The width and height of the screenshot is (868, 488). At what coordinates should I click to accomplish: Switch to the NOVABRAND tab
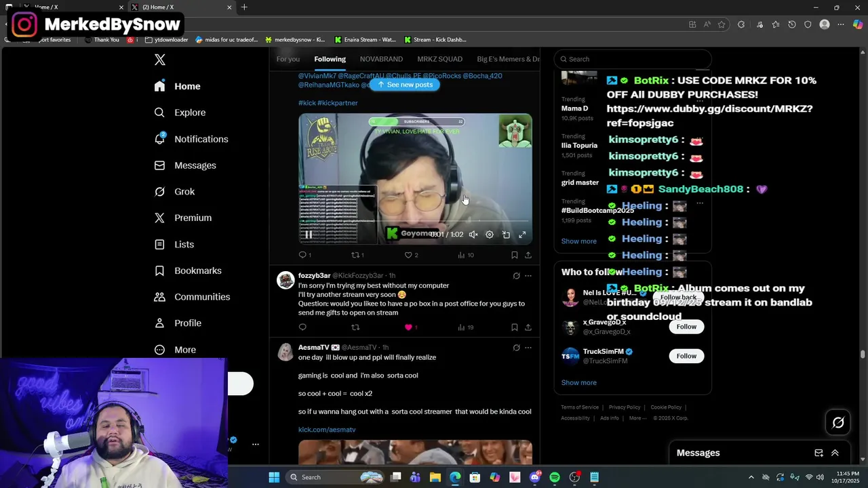coord(381,59)
